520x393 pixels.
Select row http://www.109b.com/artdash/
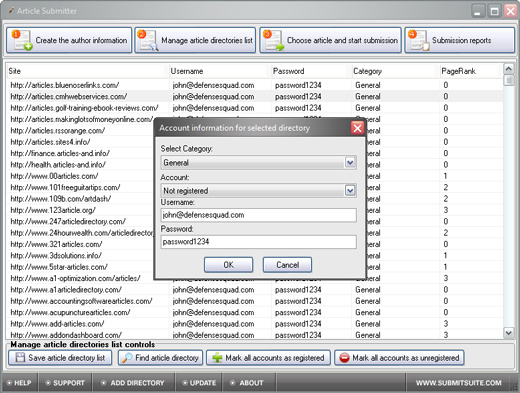255,199
